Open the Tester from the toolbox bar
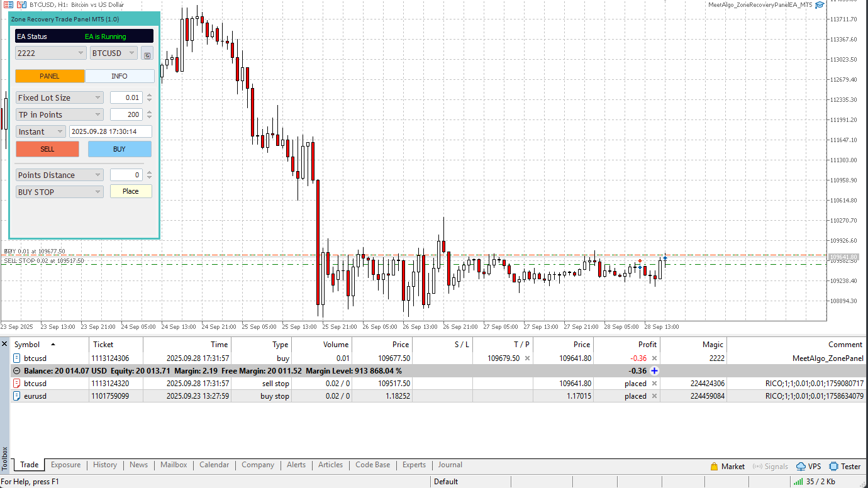The height and width of the screenshot is (488, 868). pyautogui.click(x=845, y=467)
